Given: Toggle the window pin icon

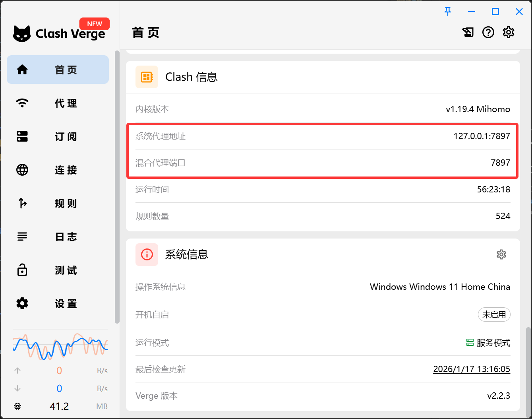Looking at the screenshot, I should coord(448,12).
